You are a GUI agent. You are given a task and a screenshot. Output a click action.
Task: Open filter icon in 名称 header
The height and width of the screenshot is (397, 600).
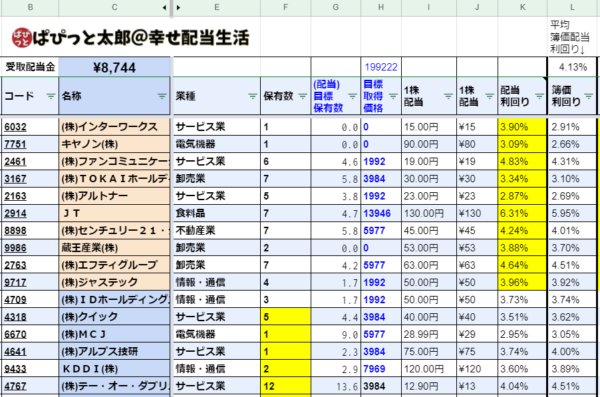162,96
